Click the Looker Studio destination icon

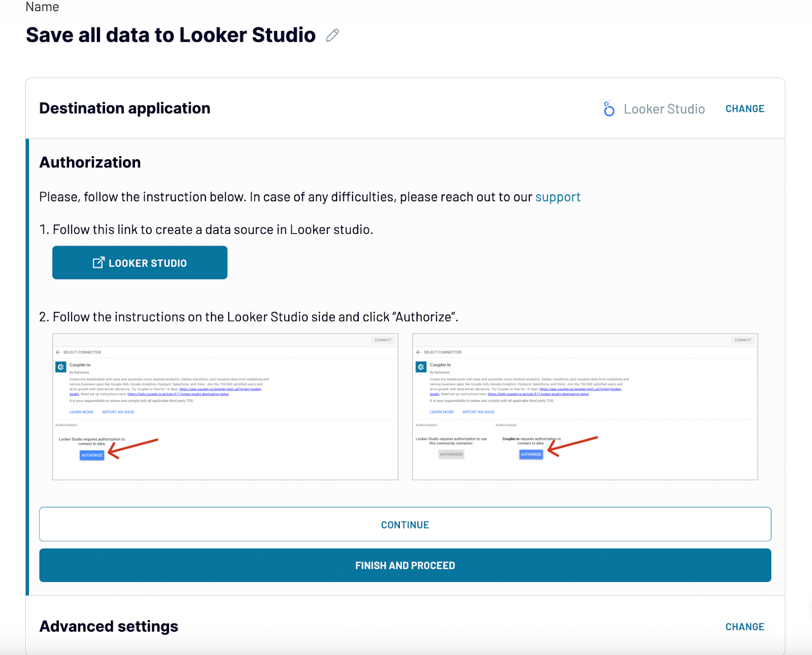[x=608, y=109]
